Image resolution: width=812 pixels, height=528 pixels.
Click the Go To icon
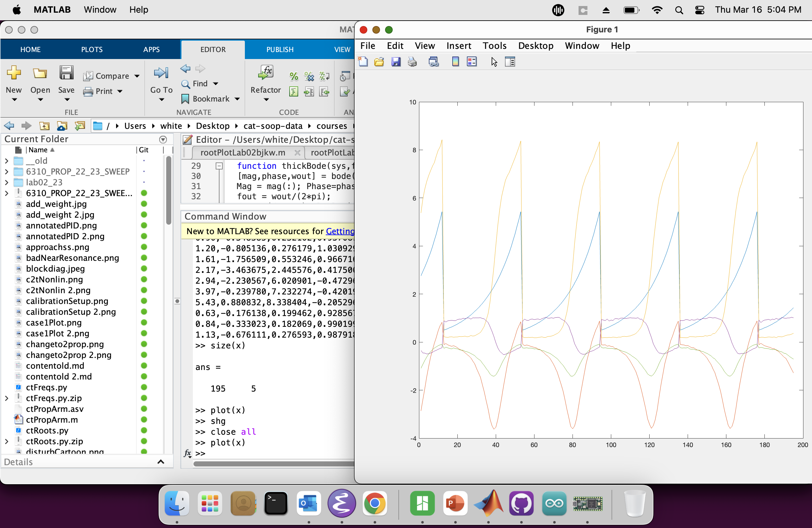(161, 73)
